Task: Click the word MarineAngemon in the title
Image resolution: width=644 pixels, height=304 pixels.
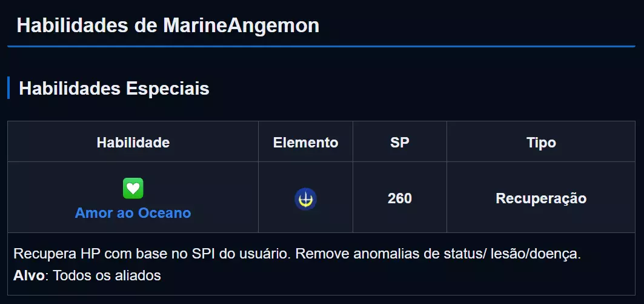Action: tap(241, 25)
